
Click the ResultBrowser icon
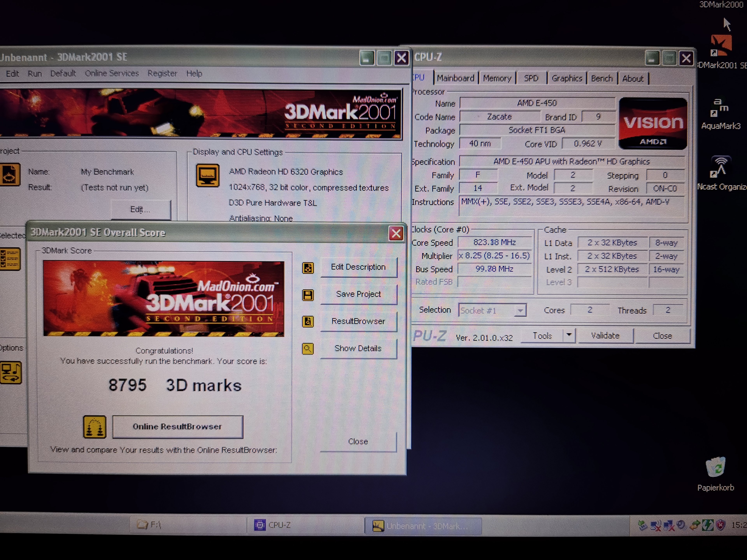pos(308,322)
